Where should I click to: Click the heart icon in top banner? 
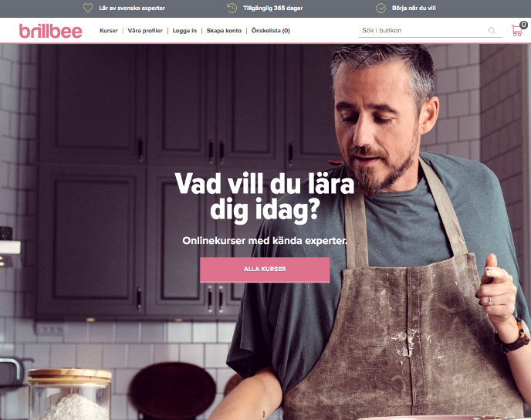pos(88,8)
